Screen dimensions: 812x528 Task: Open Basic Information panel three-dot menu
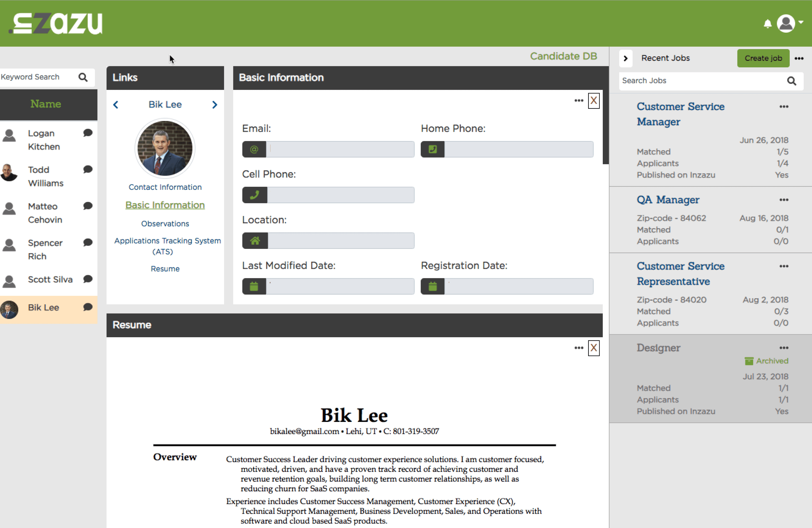pyautogui.click(x=579, y=101)
